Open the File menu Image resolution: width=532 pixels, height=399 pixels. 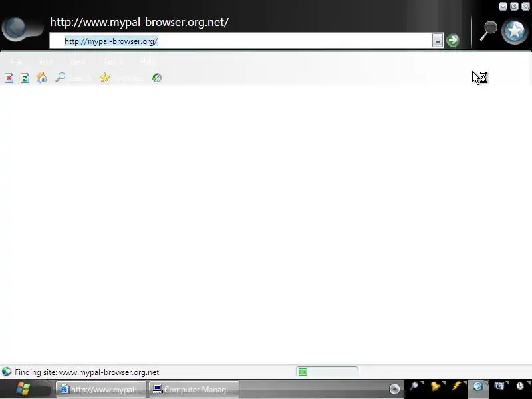pyautogui.click(x=15, y=61)
